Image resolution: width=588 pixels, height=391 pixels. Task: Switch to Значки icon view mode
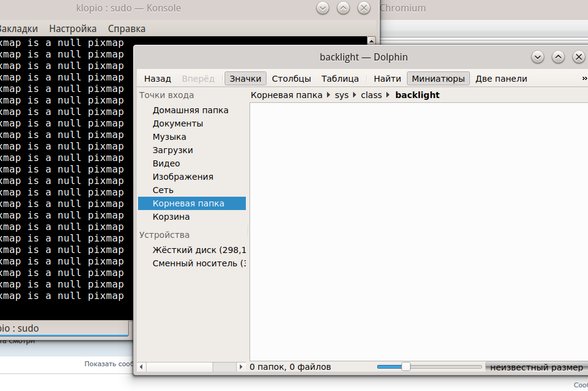(x=245, y=79)
